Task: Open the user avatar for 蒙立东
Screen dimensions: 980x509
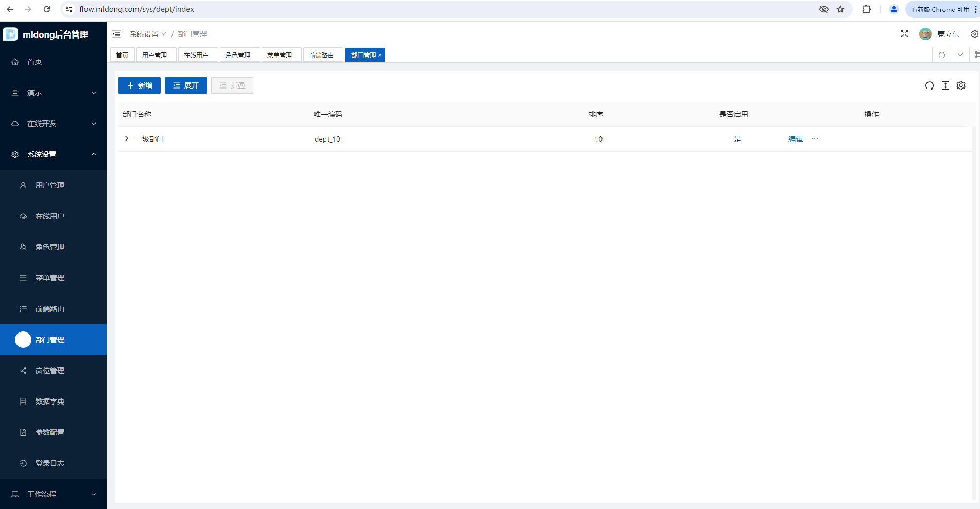Action: [x=925, y=34]
